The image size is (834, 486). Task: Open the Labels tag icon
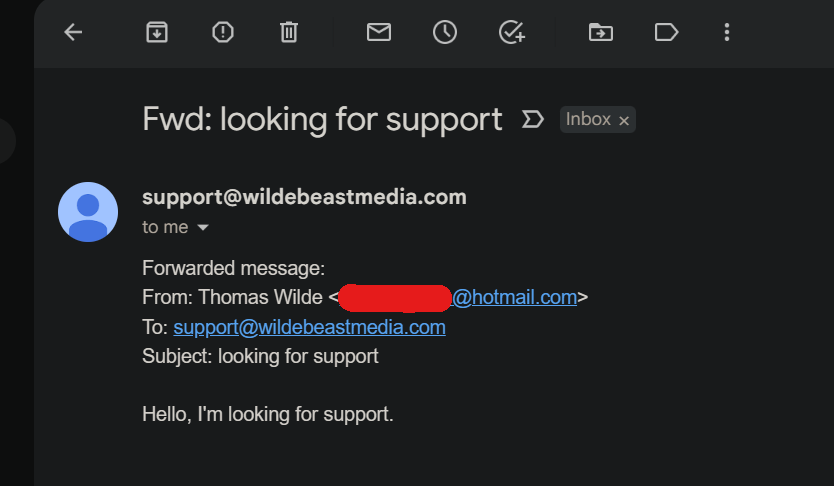[x=666, y=33]
